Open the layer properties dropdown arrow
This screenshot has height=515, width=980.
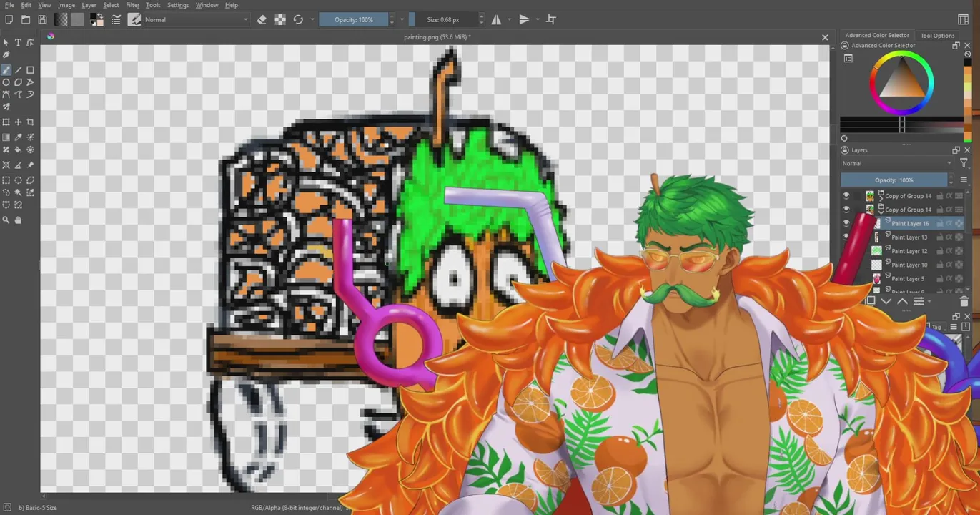point(929,301)
